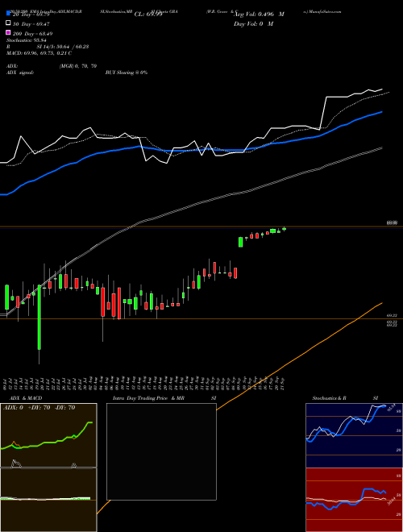Click the empty Intra Day Trading Price panel
The height and width of the screenshot is (532, 403).
(x=161, y=451)
